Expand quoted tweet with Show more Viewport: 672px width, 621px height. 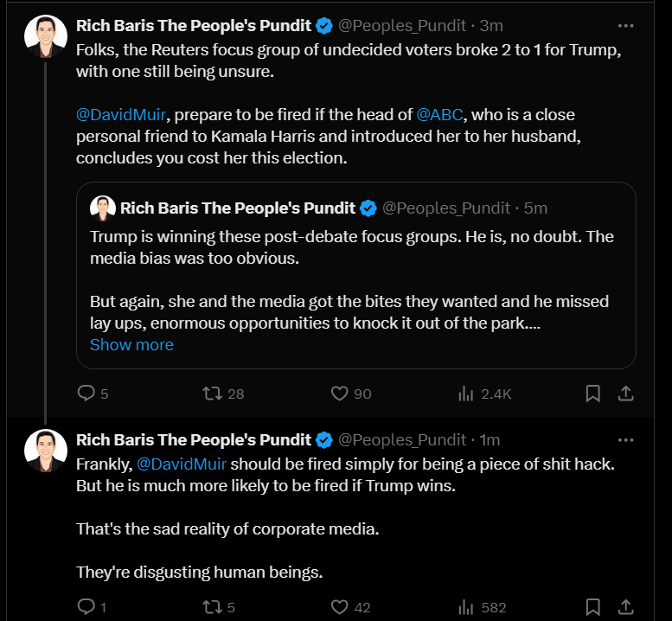click(131, 344)
